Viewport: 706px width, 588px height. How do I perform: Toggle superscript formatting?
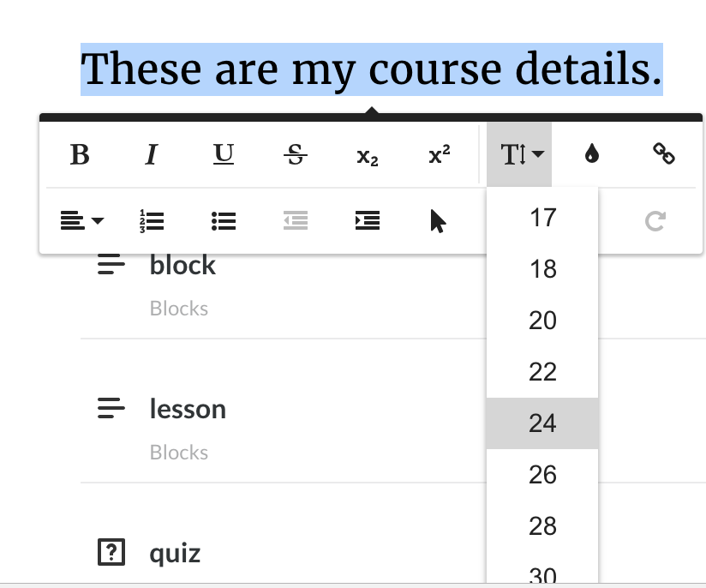pyautogui.click(x=439, y=155)
